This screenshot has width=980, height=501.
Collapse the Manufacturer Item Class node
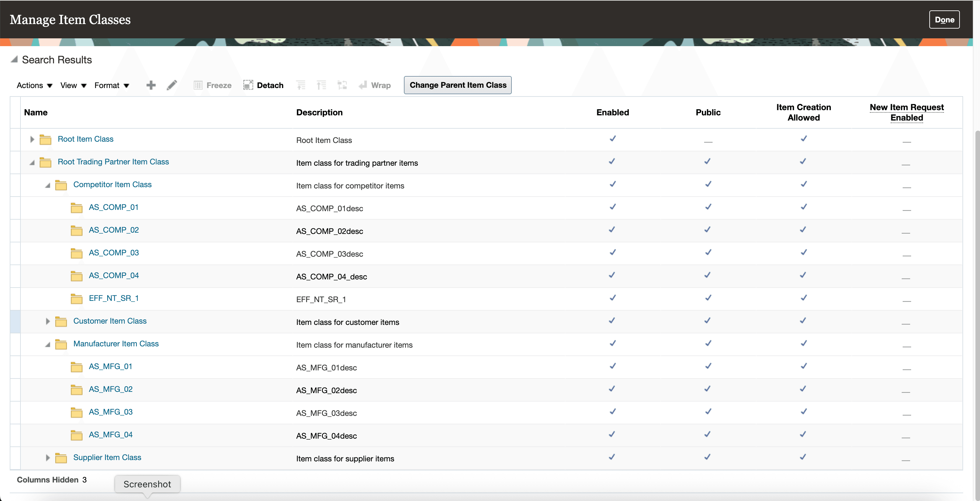point(47,345)
